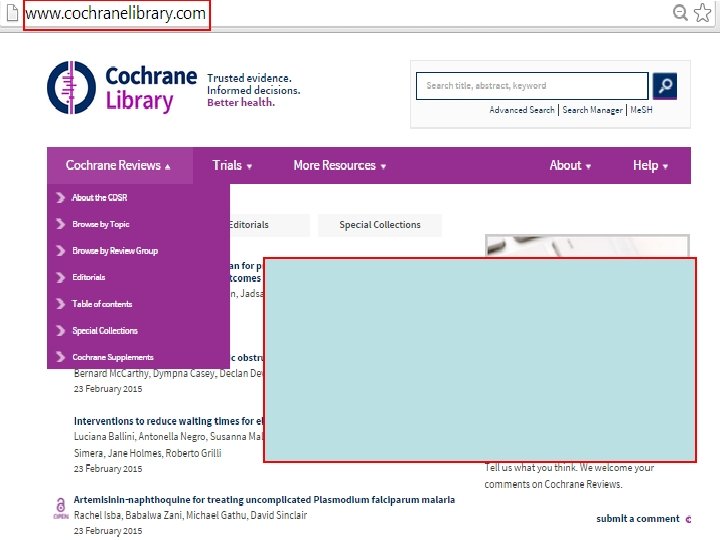Click chevron icon next to Cochrane Supplements
The width and height of the screenshot is (720, 540).
pos(60,357)
